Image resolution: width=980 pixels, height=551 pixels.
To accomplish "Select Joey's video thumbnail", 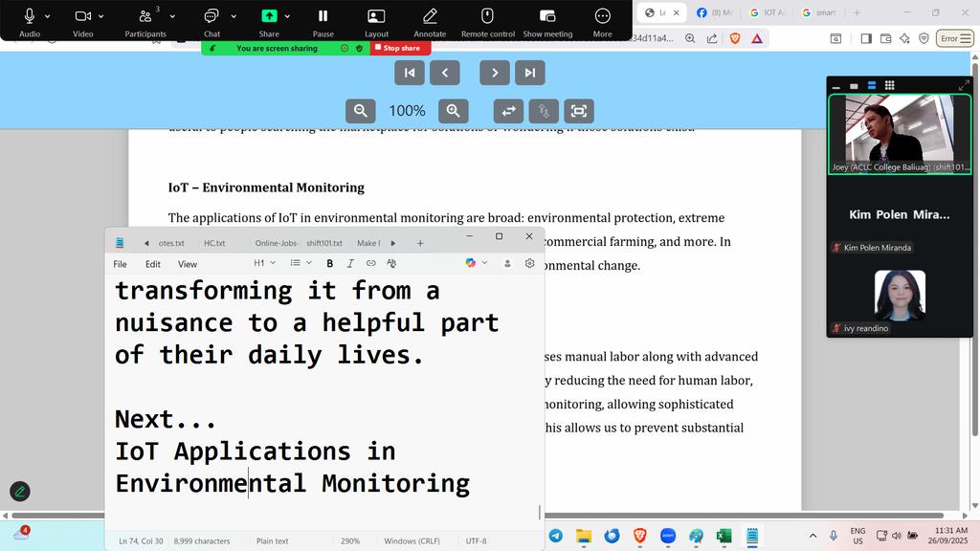I will (900, 134).
